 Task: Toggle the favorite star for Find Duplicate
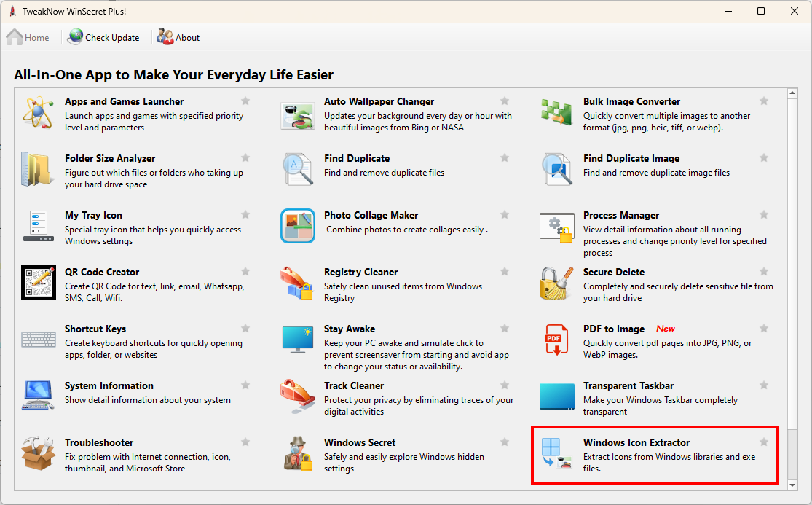(504, 157)
